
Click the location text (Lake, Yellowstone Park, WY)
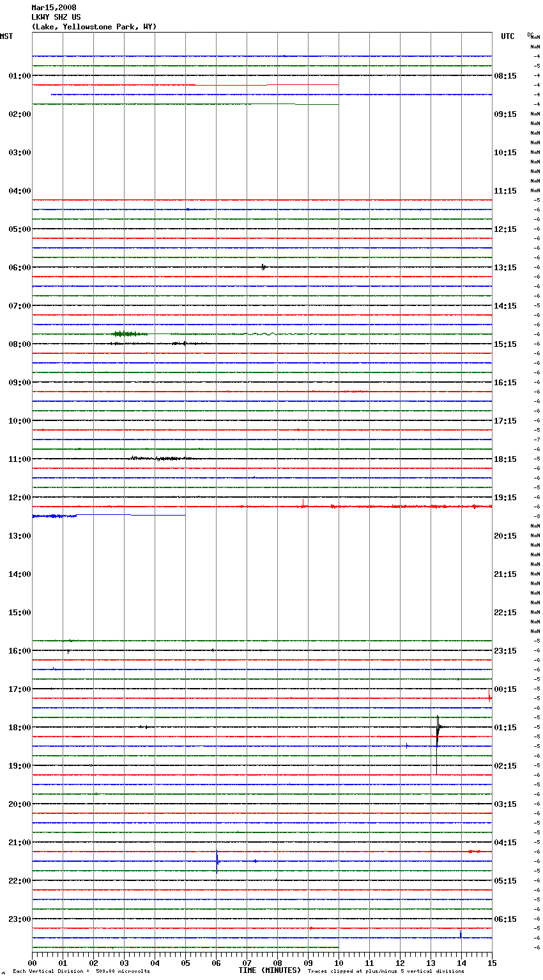94,27
